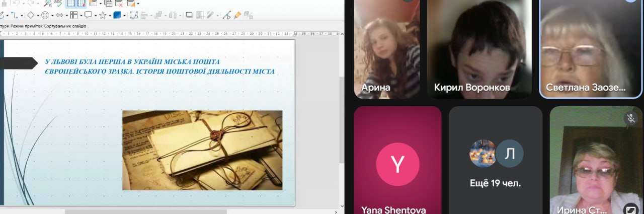This screenshot has width=644, height=214.
Task: Select the callout speech bubble tool
Action: click(x=88, y=15)
